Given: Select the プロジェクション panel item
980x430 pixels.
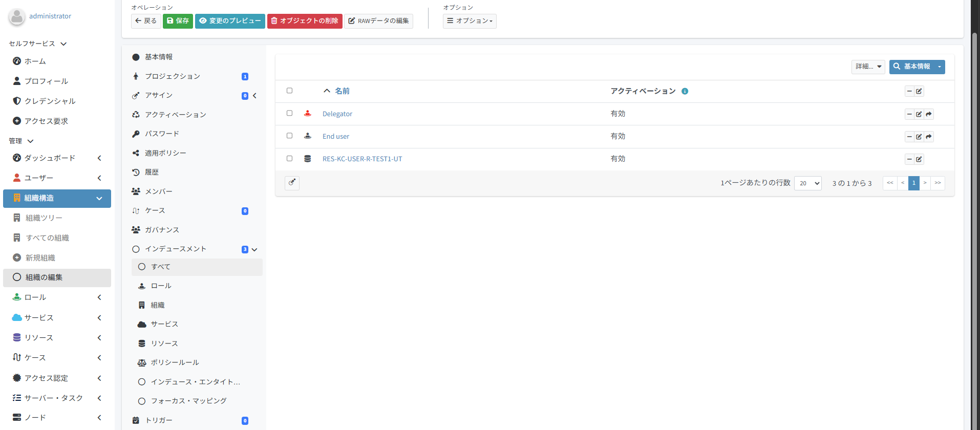Looking at the screenshot, I should pyautogui.click(x=197, y=76).
